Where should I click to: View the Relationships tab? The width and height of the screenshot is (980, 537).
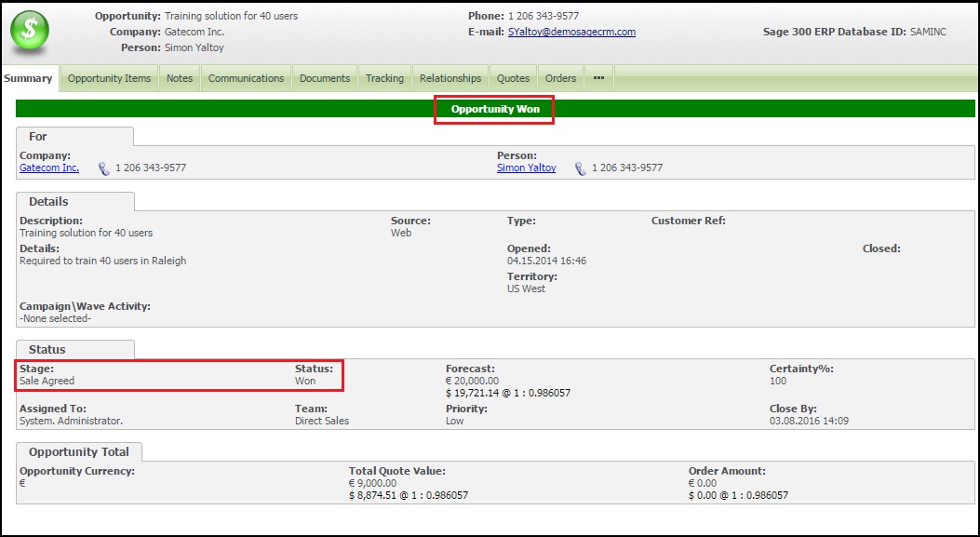pyautogui.click(x=450, y=78)
